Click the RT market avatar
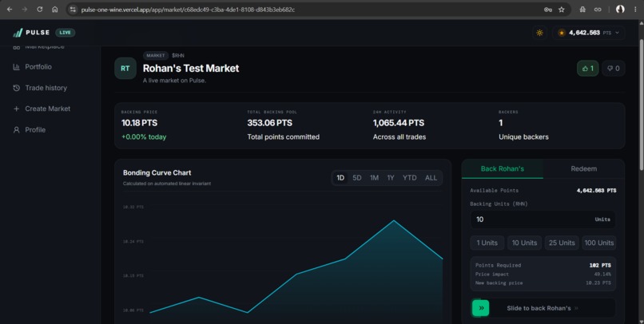 pos(125,69)
